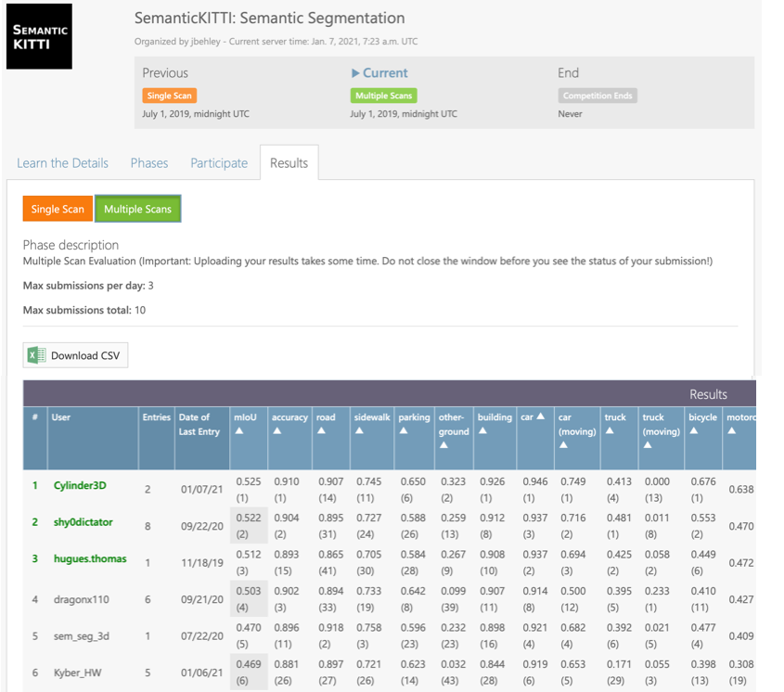Sort table by car column arrow
This screenshot has height=692, width=784.
point(541,416)
